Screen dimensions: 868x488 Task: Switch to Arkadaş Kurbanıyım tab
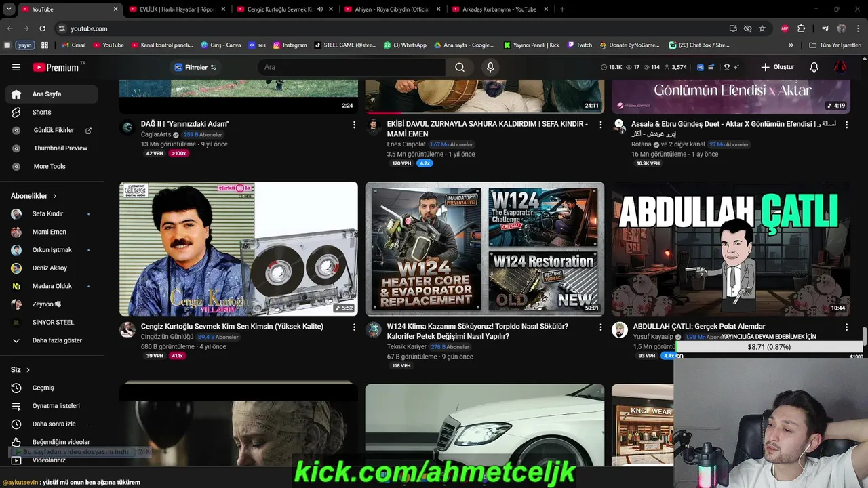[500, 9]
